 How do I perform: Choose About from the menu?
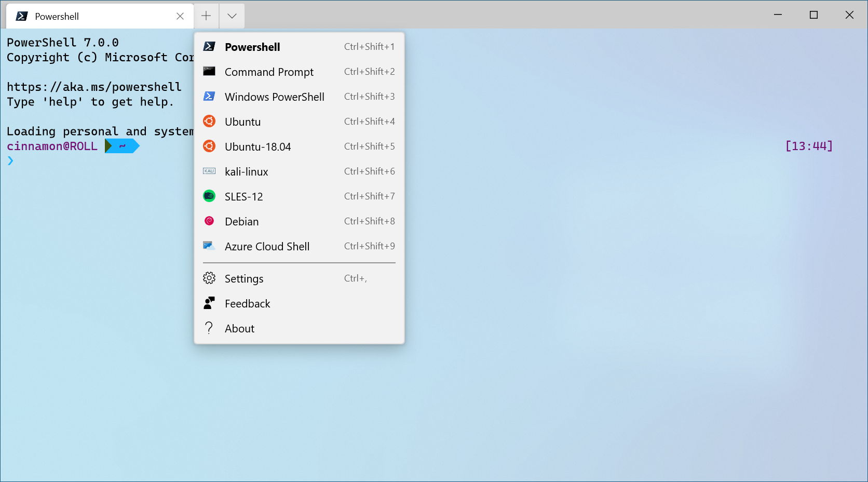[x=239, y=328]
